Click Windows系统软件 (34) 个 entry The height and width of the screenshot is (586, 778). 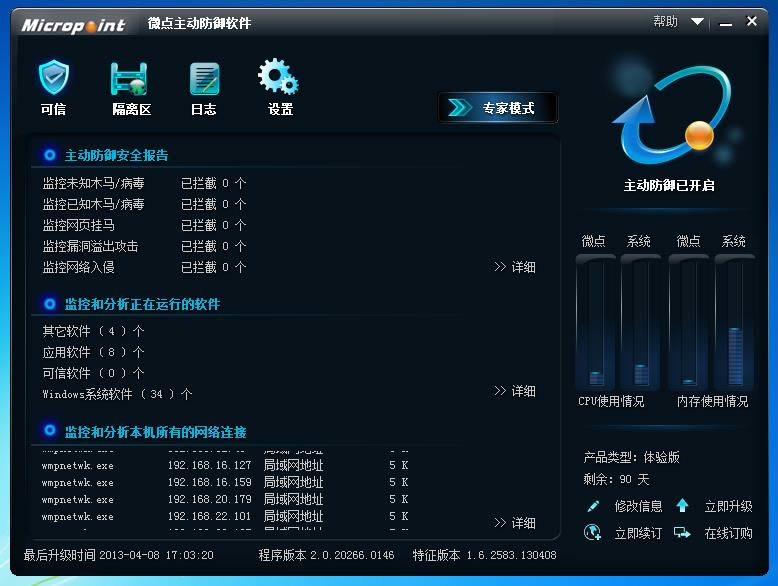pyautogui.click(x=117, y=394)
